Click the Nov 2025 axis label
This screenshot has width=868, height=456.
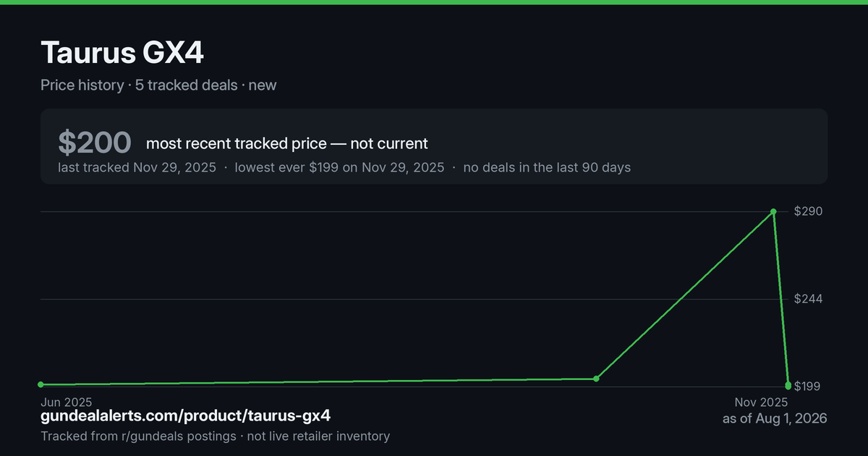[x=761, y=402]
